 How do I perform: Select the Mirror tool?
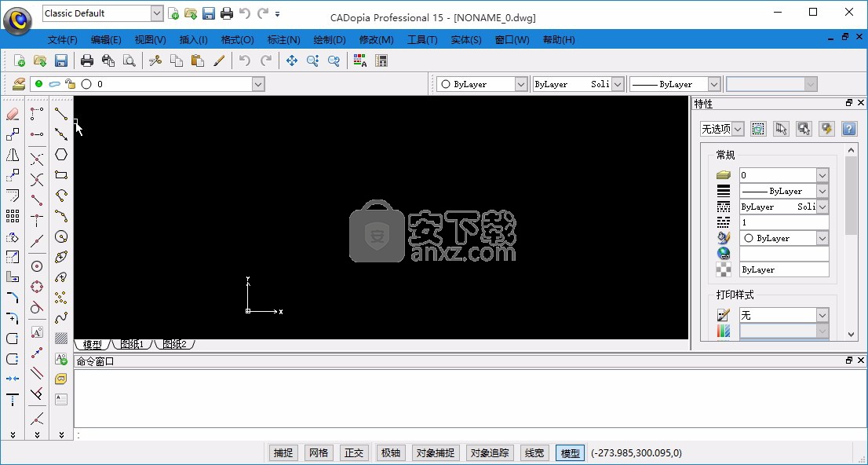[13, 156]
